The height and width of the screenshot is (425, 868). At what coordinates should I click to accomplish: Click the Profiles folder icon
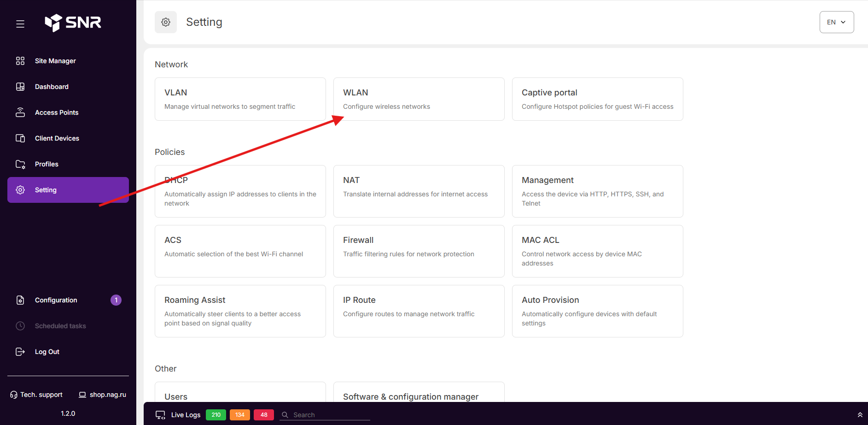(x=20, y=164)
